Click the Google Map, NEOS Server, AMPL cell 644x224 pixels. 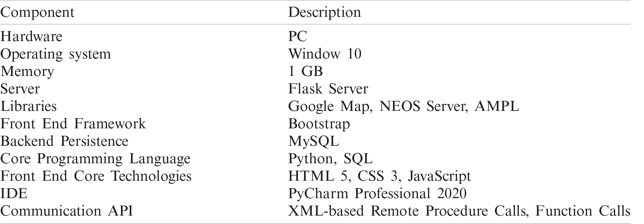click(403, 106)
